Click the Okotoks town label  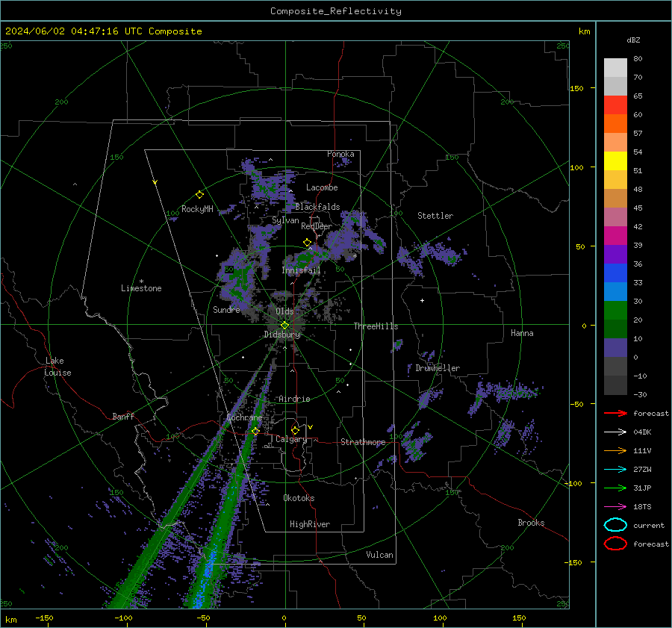(x=299, y=498)
